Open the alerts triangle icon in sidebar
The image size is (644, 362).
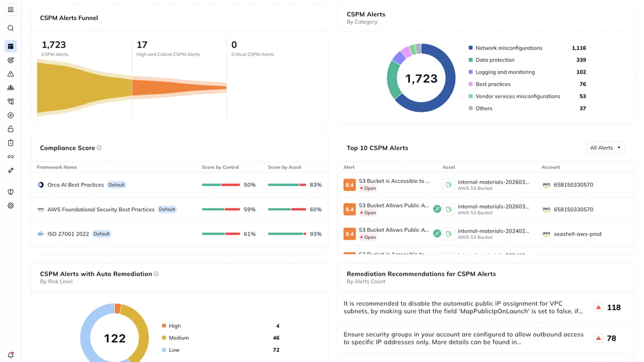[11, 74]
